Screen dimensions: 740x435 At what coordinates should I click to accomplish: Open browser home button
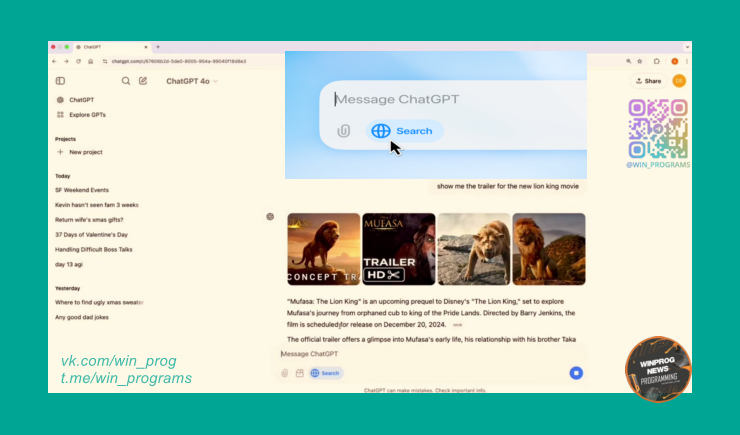[x=91, y=61]
